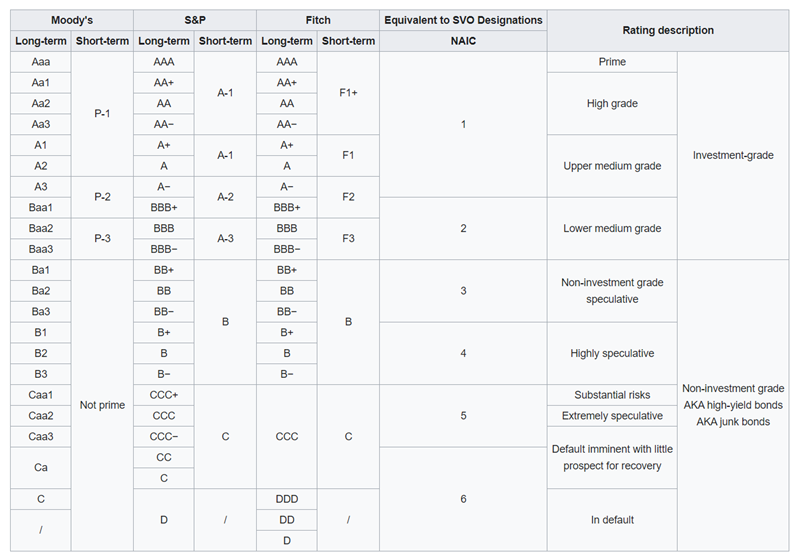Select the Aaa rating cell
800x558 pixels.
click(x=41, y=62)
